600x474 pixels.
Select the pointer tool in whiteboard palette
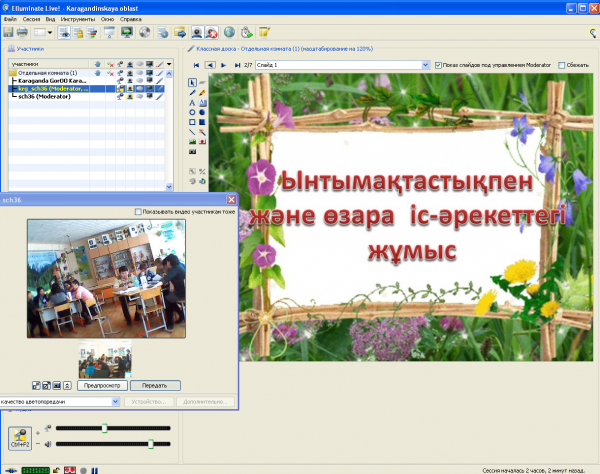[192, 81]
